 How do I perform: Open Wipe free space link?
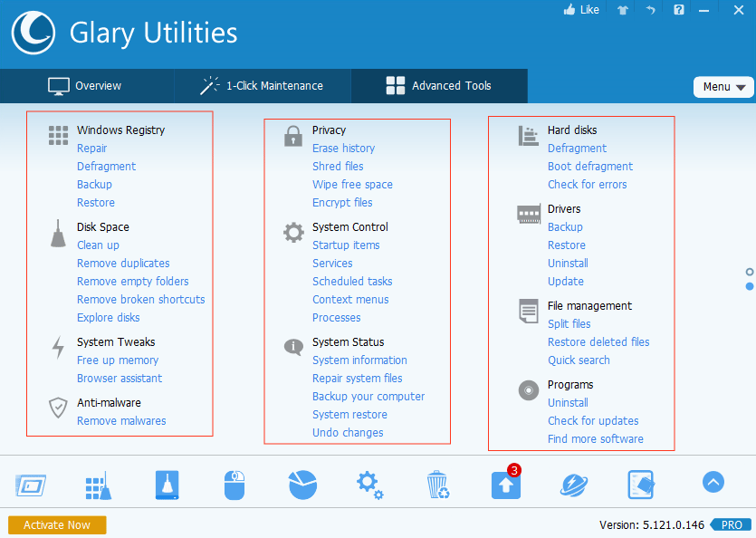[x=352, y=185]
